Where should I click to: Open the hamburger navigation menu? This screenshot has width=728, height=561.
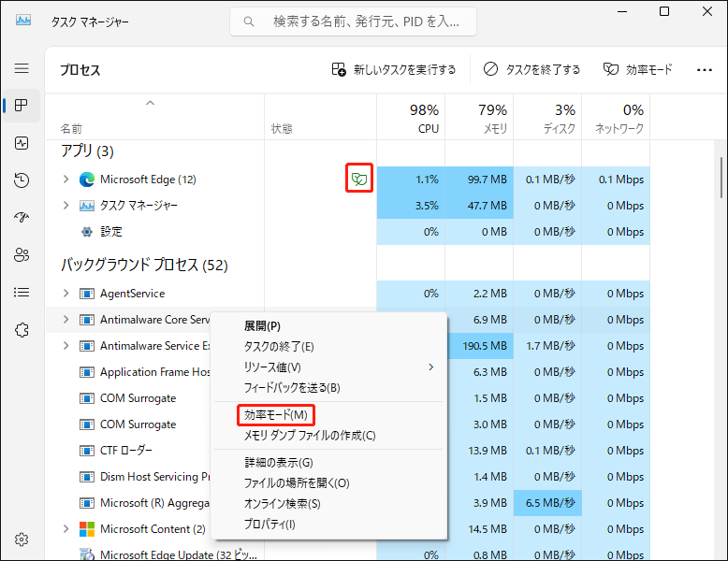(22, 68)
